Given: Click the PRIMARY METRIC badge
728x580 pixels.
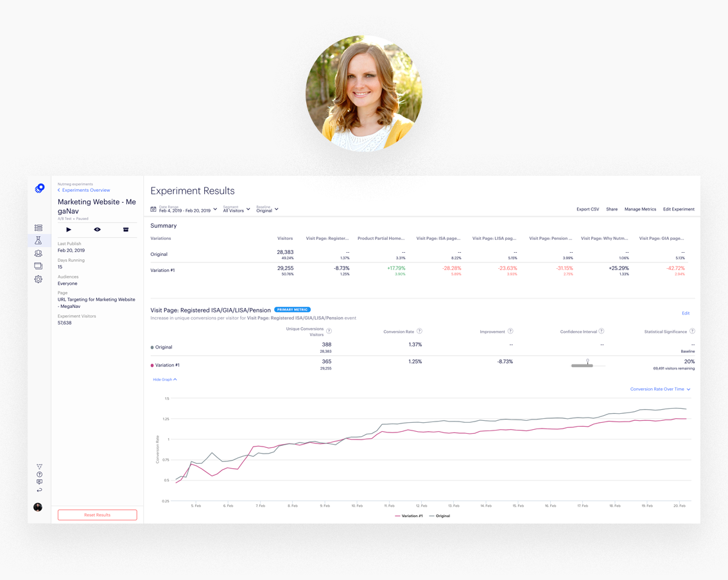Looking at the screenshot, I should (293, 309).
